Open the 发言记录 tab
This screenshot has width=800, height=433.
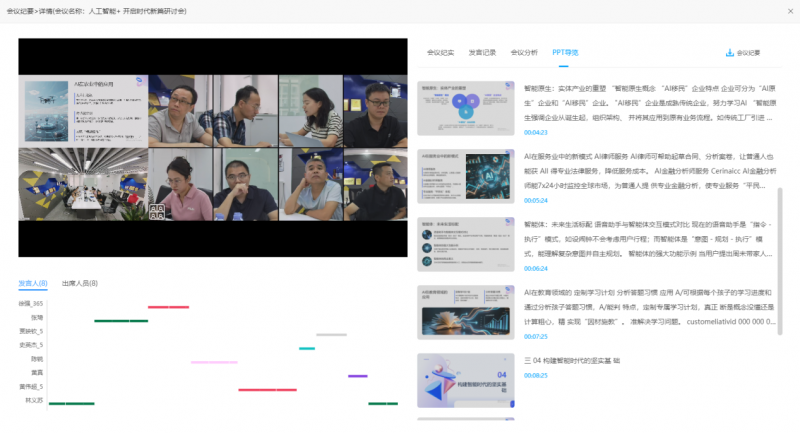[x=482, y=52]
